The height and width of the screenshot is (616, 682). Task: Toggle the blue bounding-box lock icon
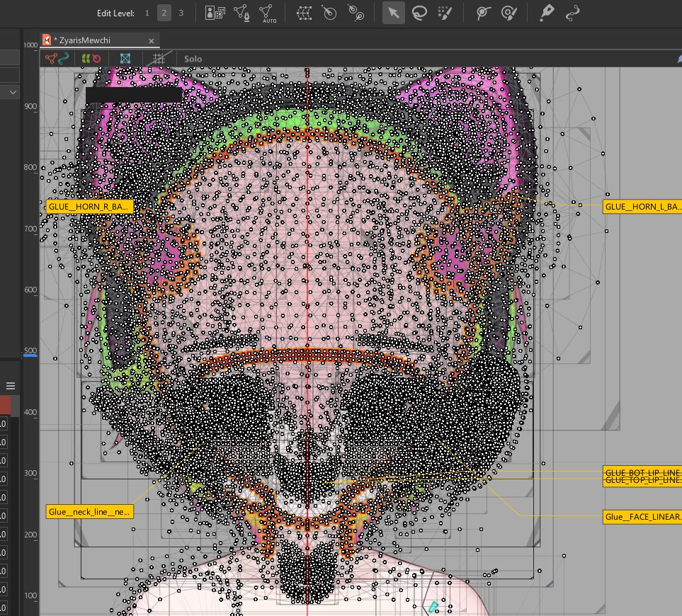click(125, 59)
